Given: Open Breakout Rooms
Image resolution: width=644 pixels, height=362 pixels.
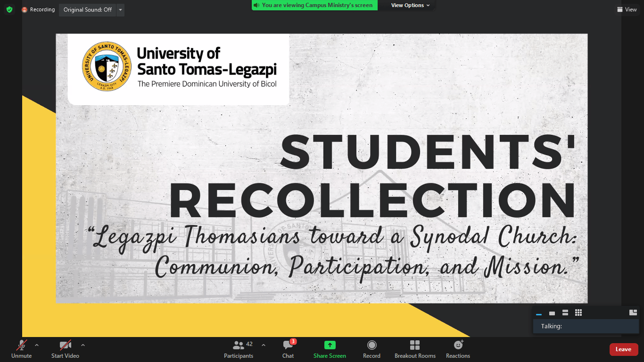Looking at the screenshot, I should pyautogui.click(x=415, y=349).
